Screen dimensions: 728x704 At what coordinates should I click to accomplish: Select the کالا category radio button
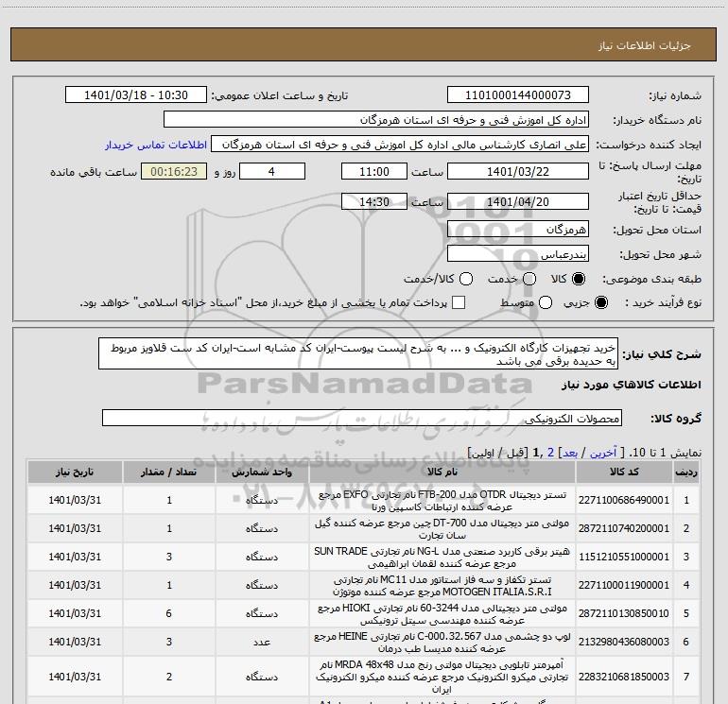pos(578,279)
